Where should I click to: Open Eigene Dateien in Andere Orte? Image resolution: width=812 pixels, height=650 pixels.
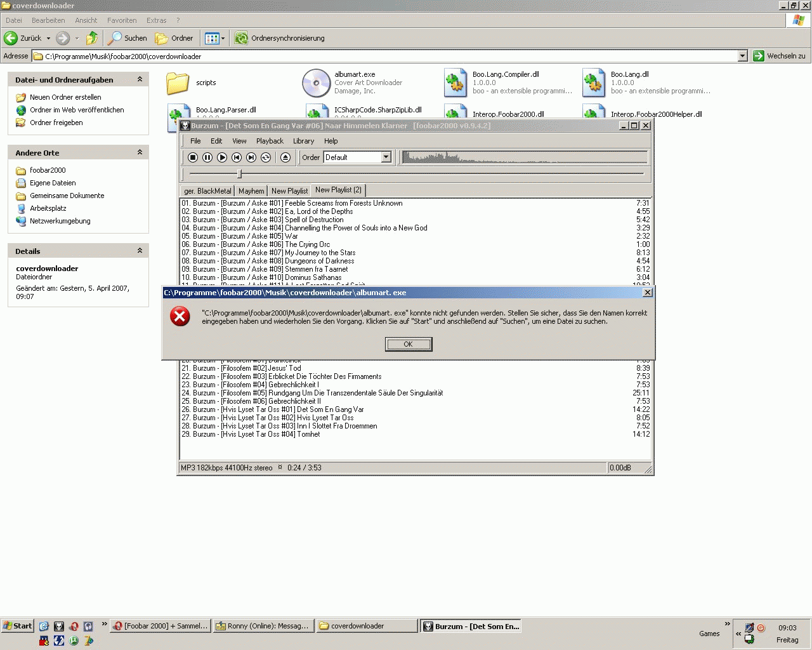coord(53,183)
